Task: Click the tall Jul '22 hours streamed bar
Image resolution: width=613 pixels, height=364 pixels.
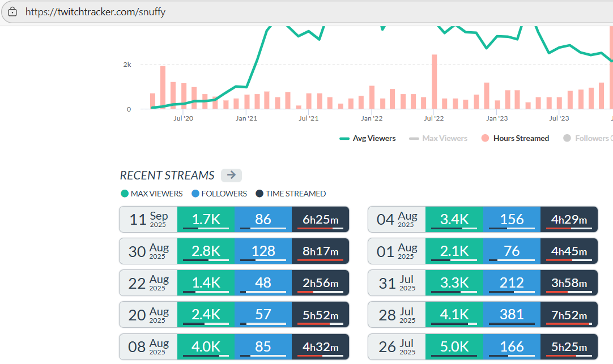Action: tap(434, 82)
